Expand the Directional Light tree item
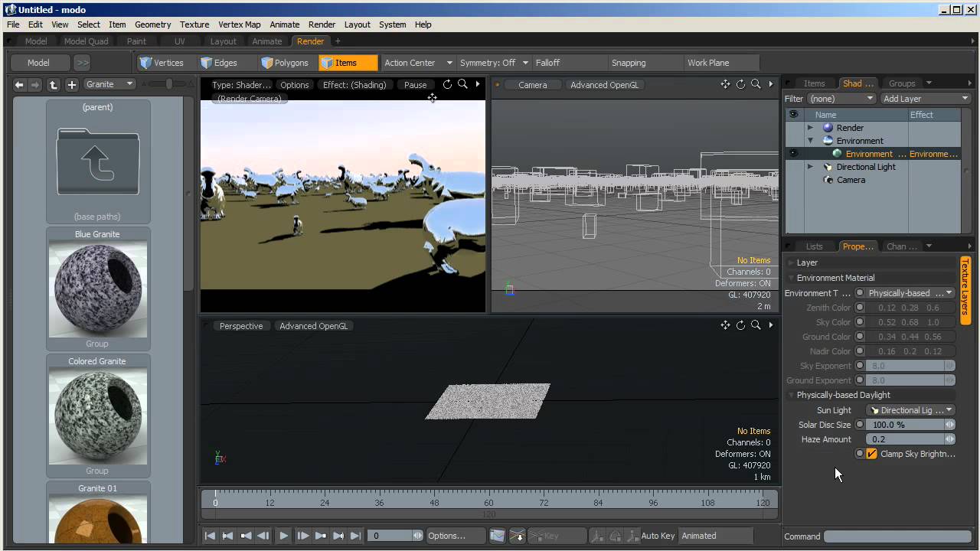 (x=810, y=167)
